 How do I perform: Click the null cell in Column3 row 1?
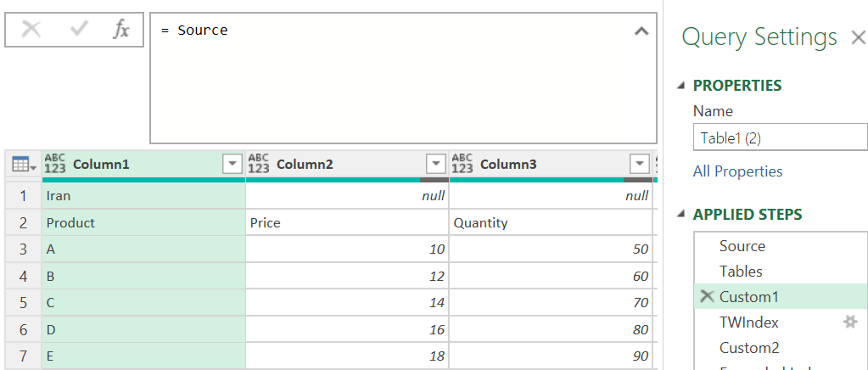point(552,196)
